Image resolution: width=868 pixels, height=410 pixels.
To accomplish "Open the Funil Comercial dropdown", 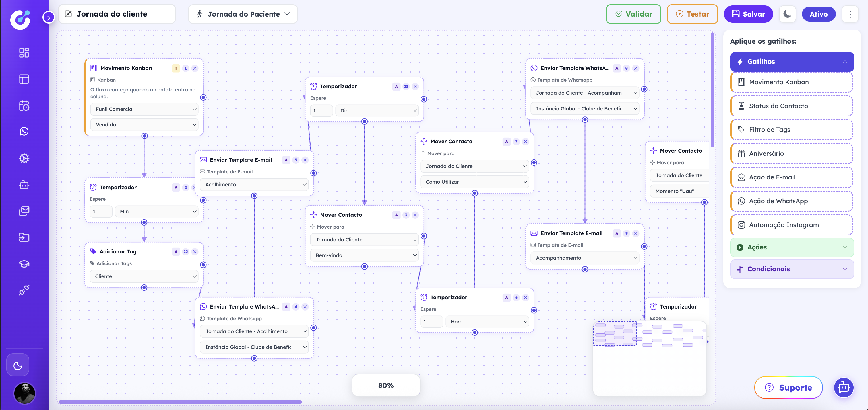I will tap(144, 109).
